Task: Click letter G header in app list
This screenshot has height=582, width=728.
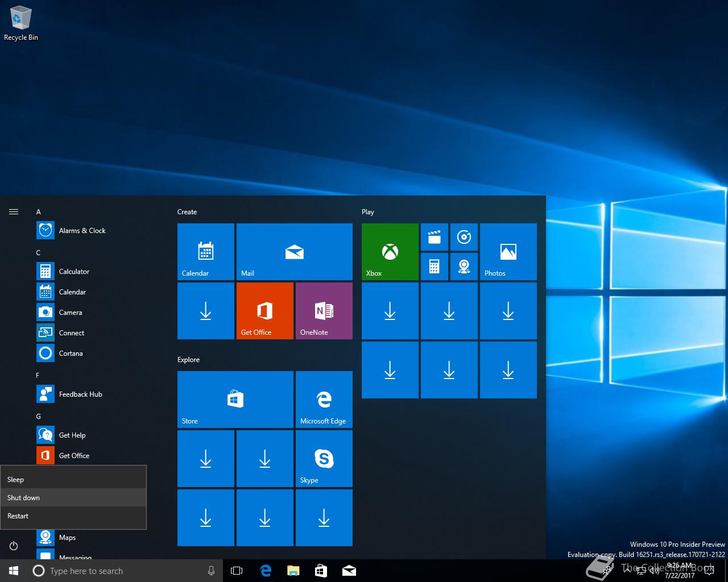Action: click(39, 417)
